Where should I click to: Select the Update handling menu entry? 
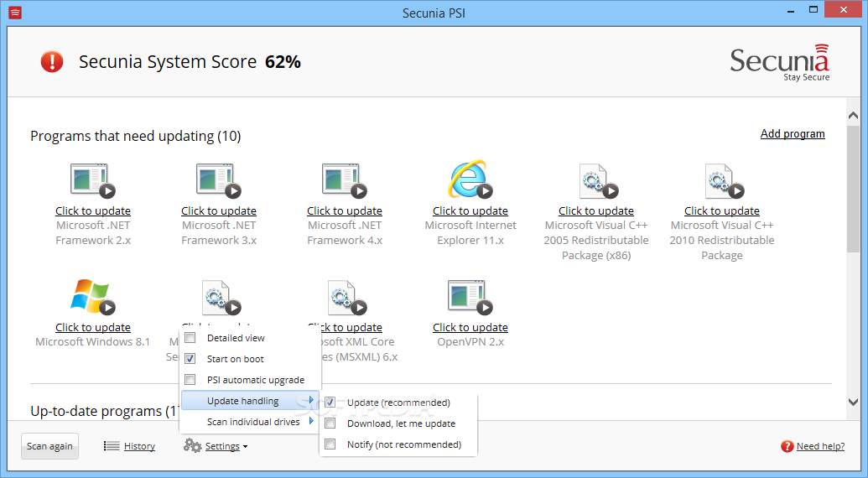tap(250, 401)
